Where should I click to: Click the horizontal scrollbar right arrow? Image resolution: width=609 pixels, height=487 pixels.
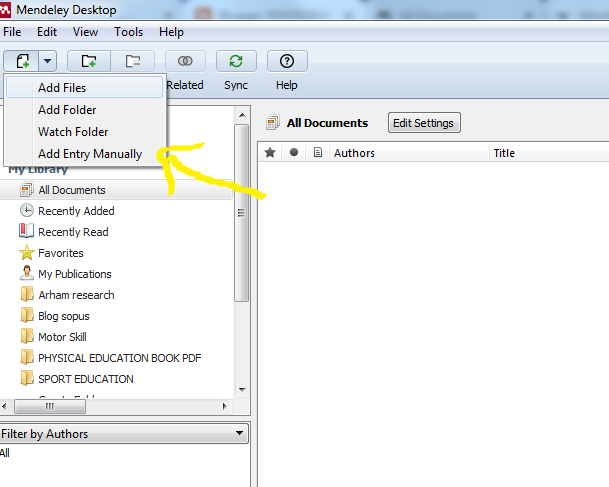[224, 406]
